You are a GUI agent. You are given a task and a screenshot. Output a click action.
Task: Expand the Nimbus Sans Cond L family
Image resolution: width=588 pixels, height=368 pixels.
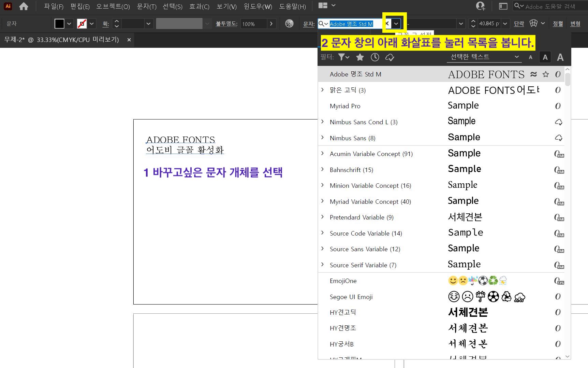[x=323, y=122]
